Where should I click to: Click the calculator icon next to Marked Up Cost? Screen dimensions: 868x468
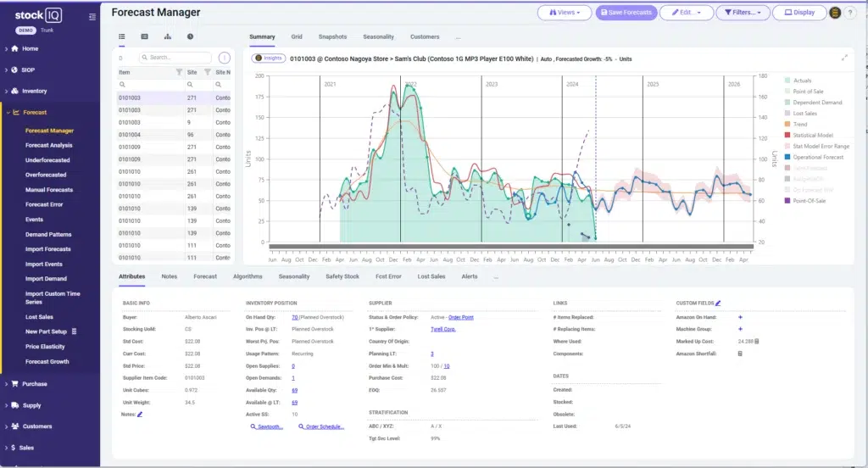coord(757,341)
